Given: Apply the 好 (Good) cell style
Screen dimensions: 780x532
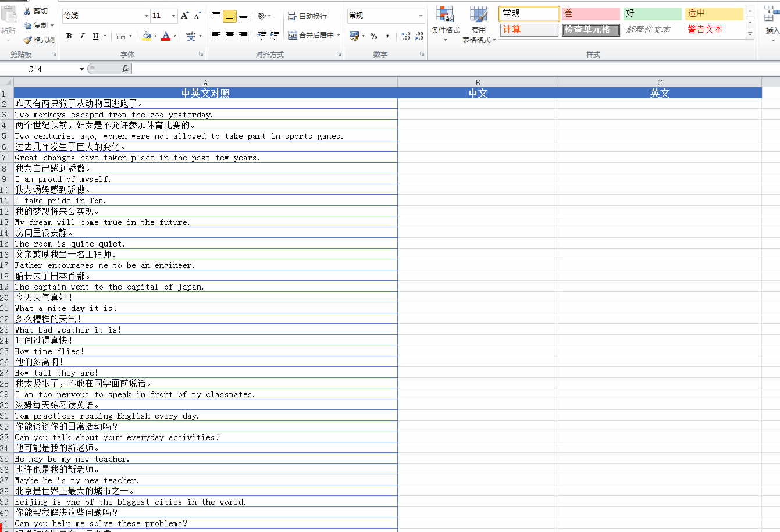Looking at the screenshot, I should click(653, 13).
